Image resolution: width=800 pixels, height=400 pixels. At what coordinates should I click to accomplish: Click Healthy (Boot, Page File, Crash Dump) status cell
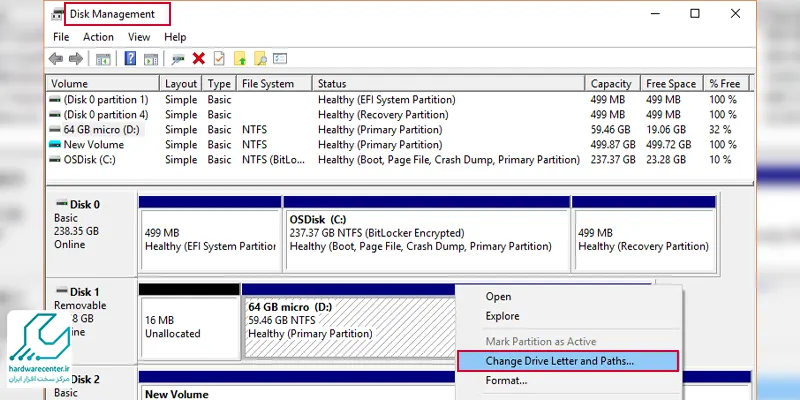pos(449,160)
